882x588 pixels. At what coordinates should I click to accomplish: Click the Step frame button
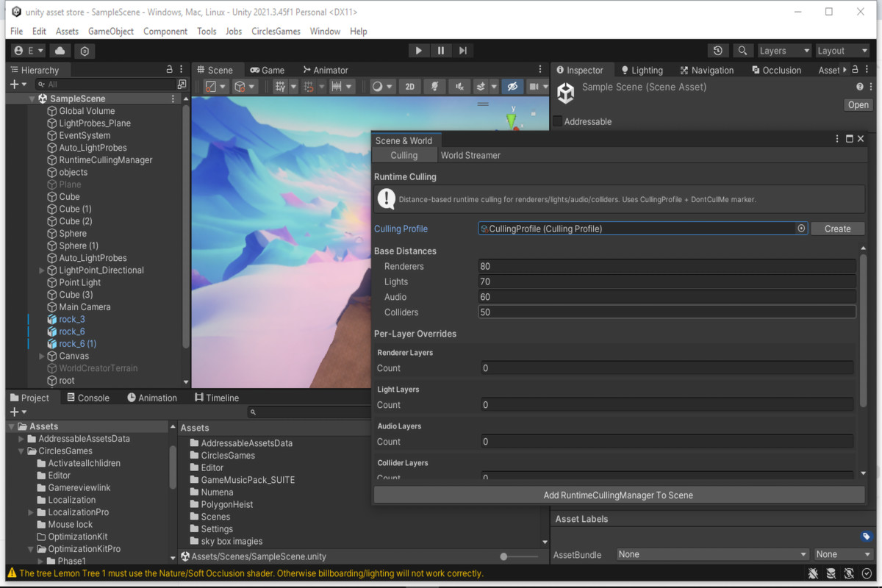(462, 51)
